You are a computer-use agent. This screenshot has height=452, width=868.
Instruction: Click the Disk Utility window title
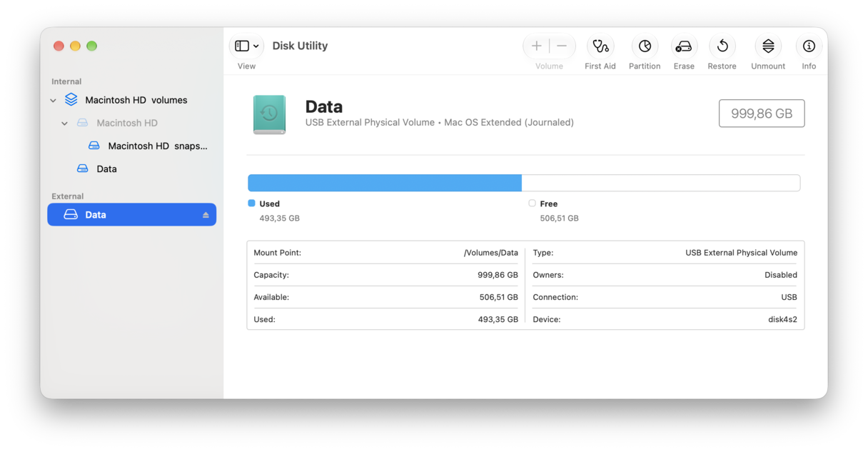300,46
